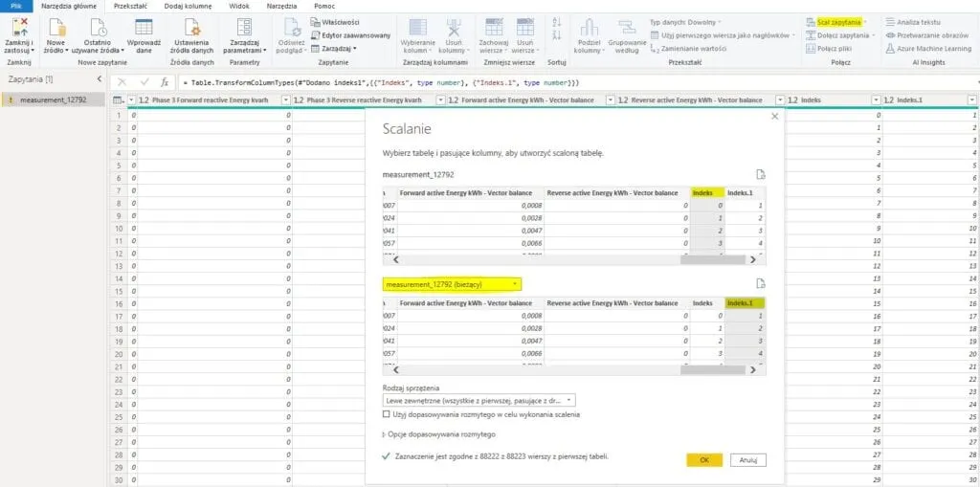
Task: Click the Zachowaj wiersze icon
Action: (494, 28)
